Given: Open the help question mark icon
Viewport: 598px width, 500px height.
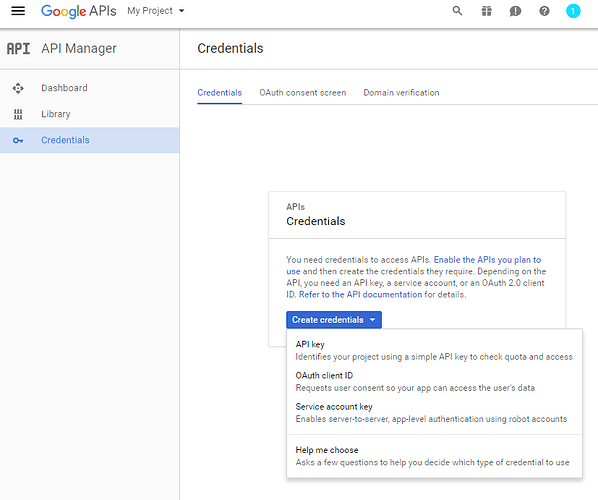Looking at the screenshot, I should [x=544, y=11].
